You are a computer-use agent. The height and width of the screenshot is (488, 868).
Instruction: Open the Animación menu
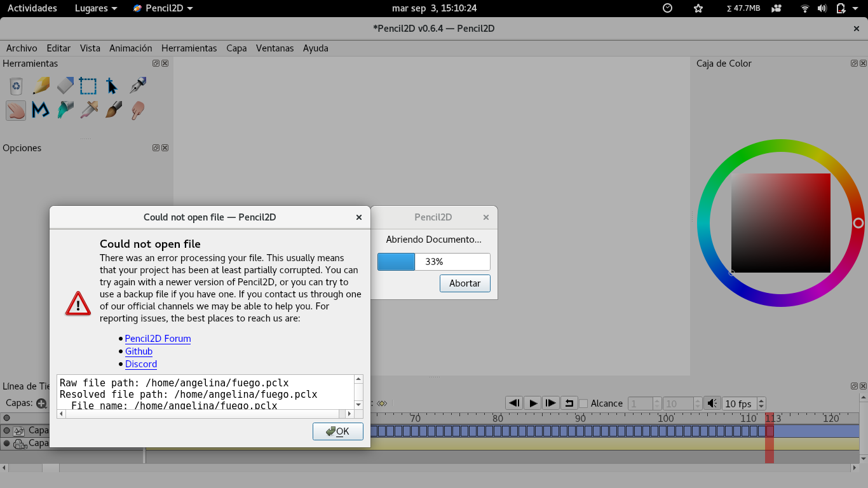click(131, 48)
